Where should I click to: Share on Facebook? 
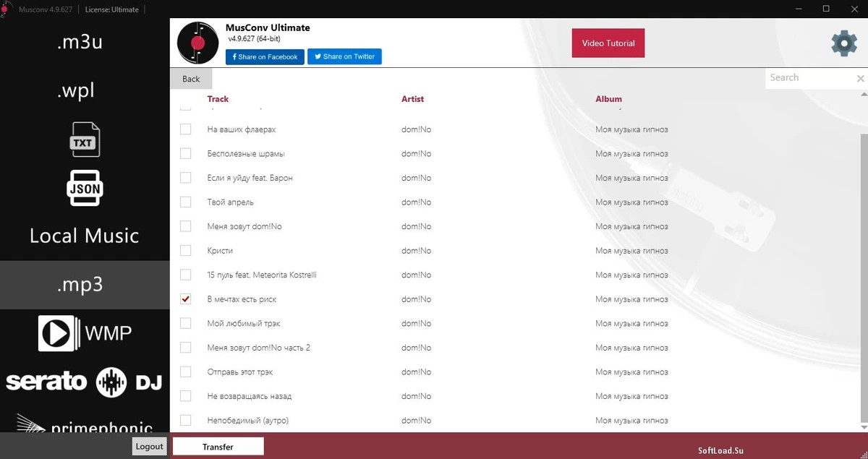coord(265,56)
